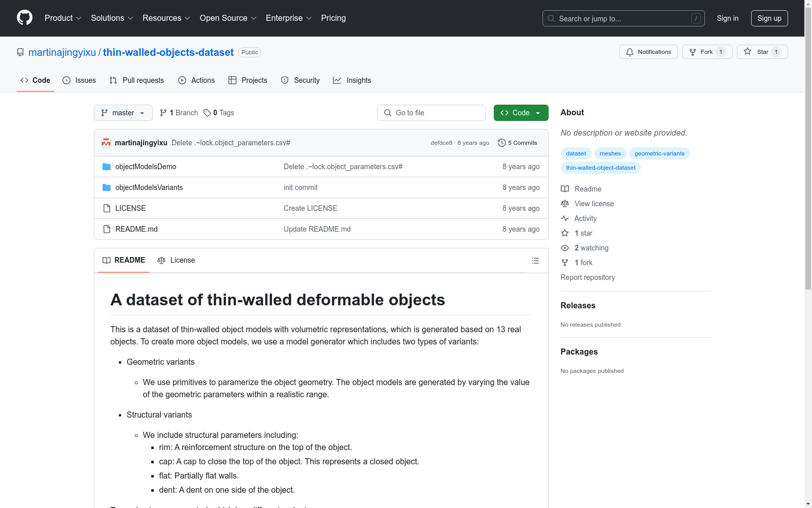The height and width of the screenshot is (508, 812).
Task: Click the LICENSE file icon
Action: pos(107,208)
